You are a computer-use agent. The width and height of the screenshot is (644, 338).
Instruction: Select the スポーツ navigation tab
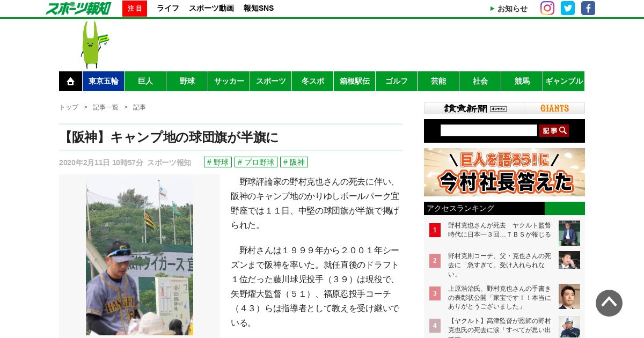point(271,82)
